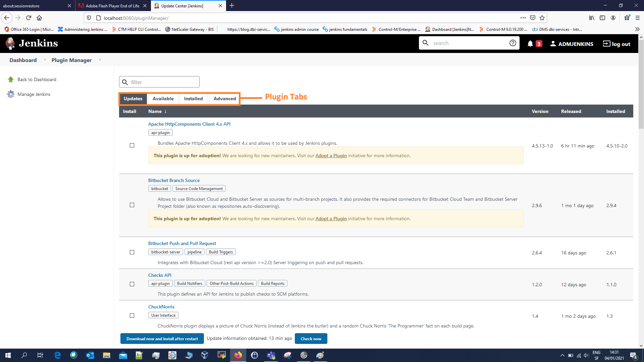
Task: Click the Check now button
Action: click(311, 339)
